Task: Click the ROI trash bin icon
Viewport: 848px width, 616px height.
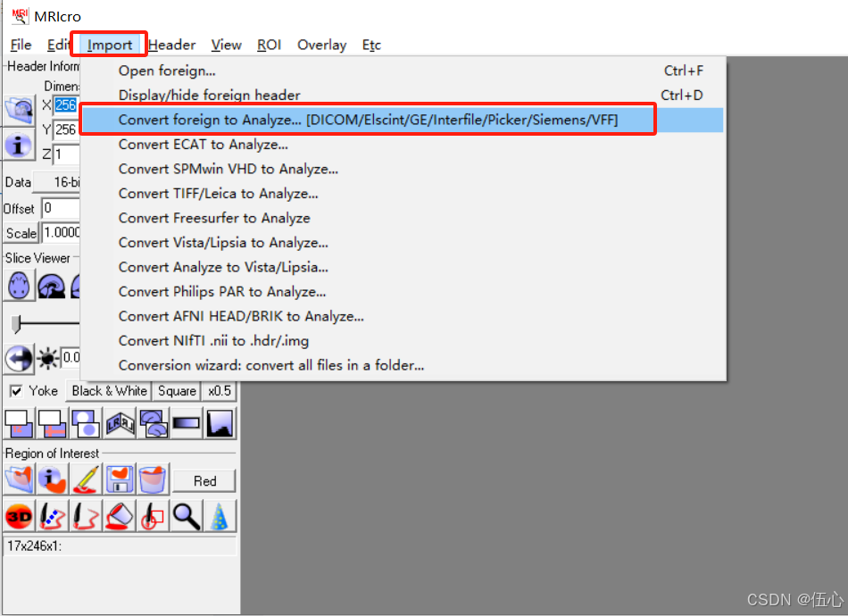Action: click(x=153, y=479)
